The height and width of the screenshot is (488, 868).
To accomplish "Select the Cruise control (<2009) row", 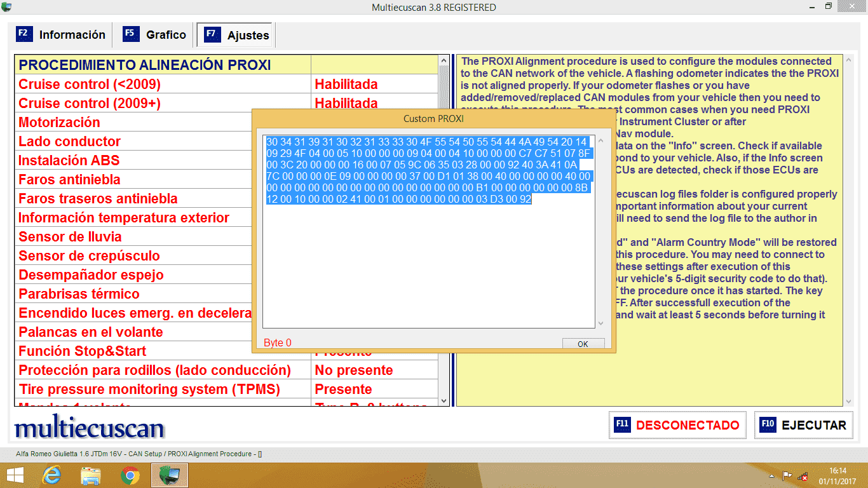I will click(227, 84).
